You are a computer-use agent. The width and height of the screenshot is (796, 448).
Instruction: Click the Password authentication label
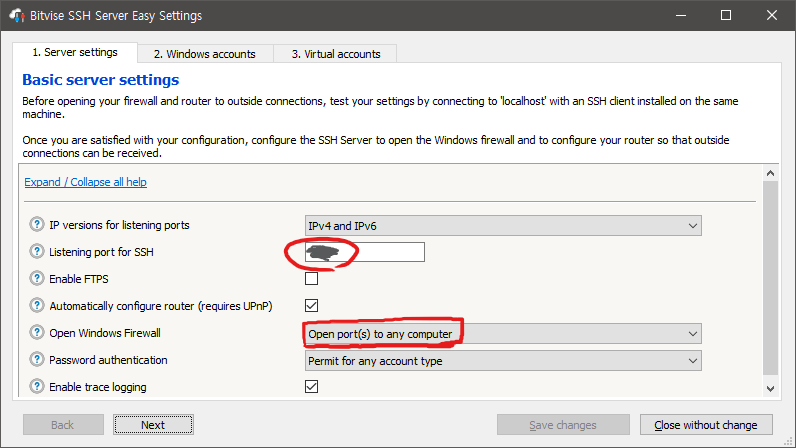(x=108, y=360)
